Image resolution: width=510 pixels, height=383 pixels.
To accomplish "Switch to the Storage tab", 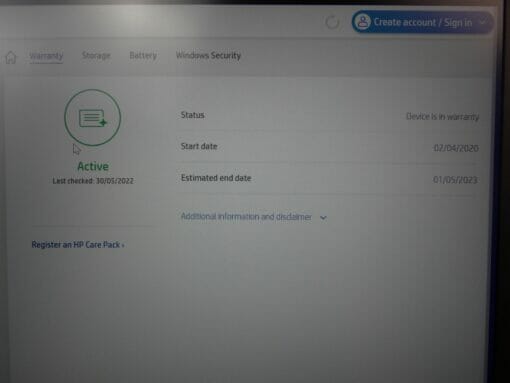I will 96,56.
